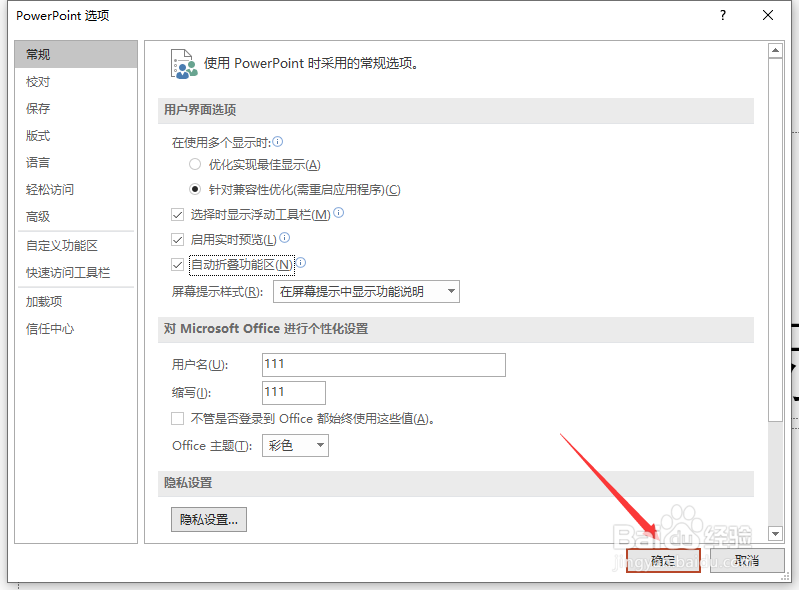799x590 pixels.
Task: Click the help question mark in the title bar
Action: tap(723, 15)
